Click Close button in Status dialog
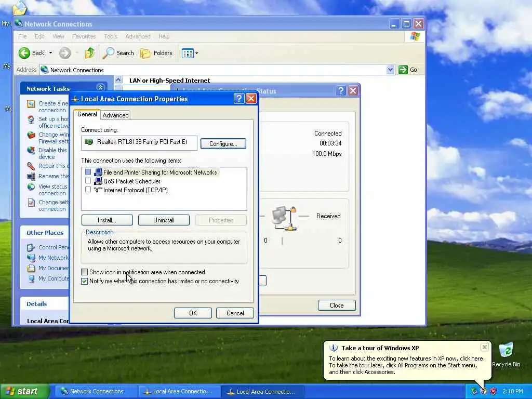 [x=337, y=305]
